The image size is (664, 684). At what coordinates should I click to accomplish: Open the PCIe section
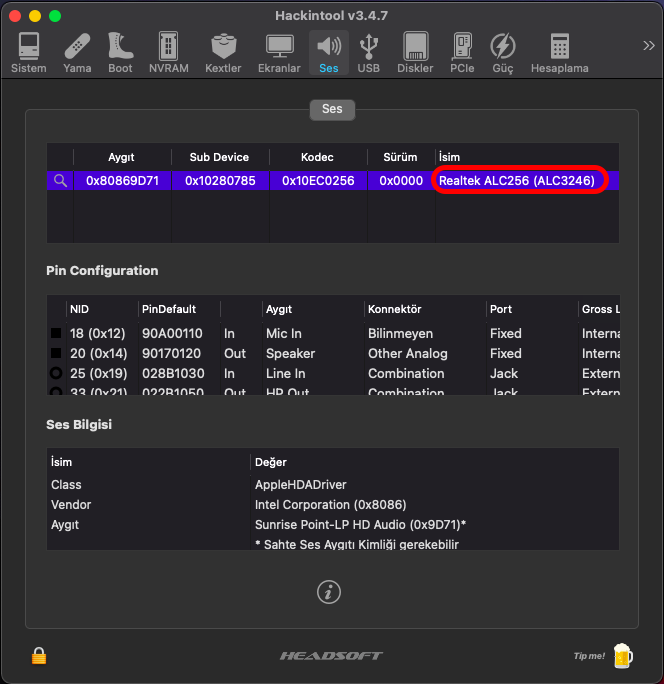pyautogui.click(x=462, y=52)
